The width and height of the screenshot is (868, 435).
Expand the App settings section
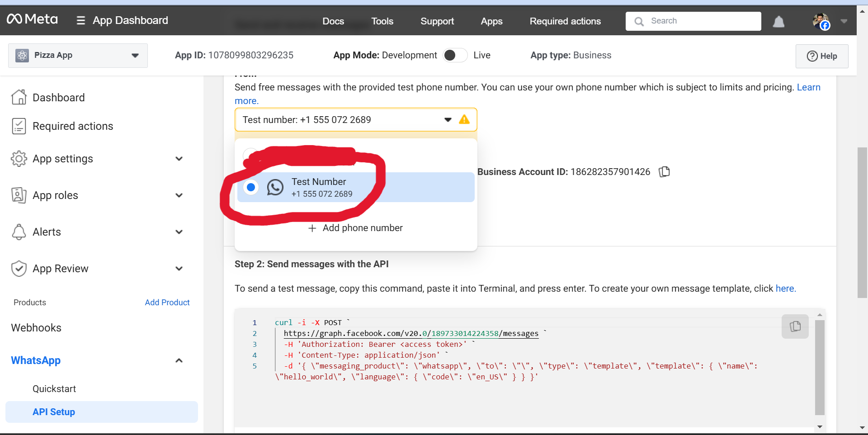(x=179, y=159)
